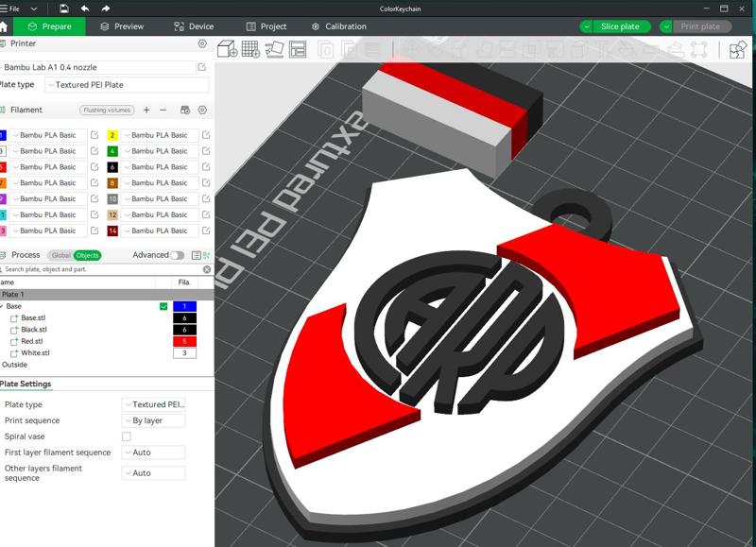Enable the Spiral vase checkbox
The width and height of the screenshot is (756, 547).
pyautogui.click(x=127, y=436)
